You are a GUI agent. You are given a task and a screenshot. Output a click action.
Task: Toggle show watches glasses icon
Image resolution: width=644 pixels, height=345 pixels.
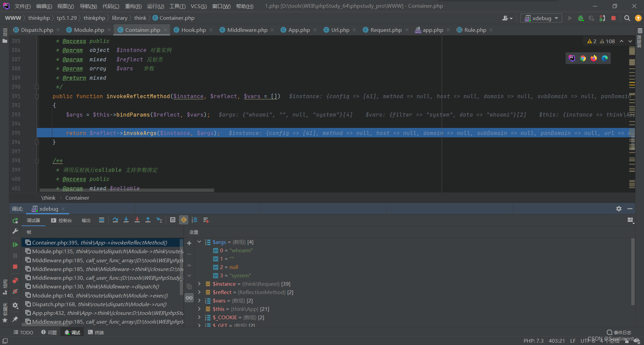coord(189,298)
